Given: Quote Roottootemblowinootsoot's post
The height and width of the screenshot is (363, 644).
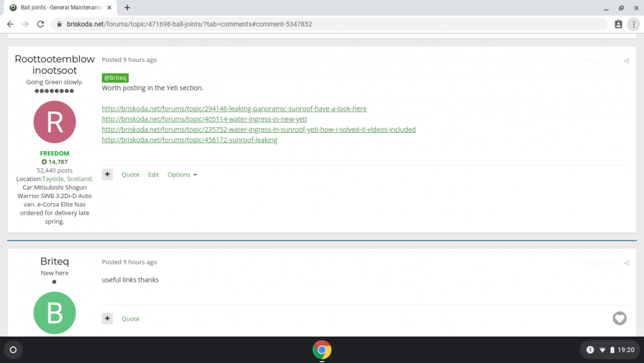Looking at the screenshot, I should [x=130, y=175].
